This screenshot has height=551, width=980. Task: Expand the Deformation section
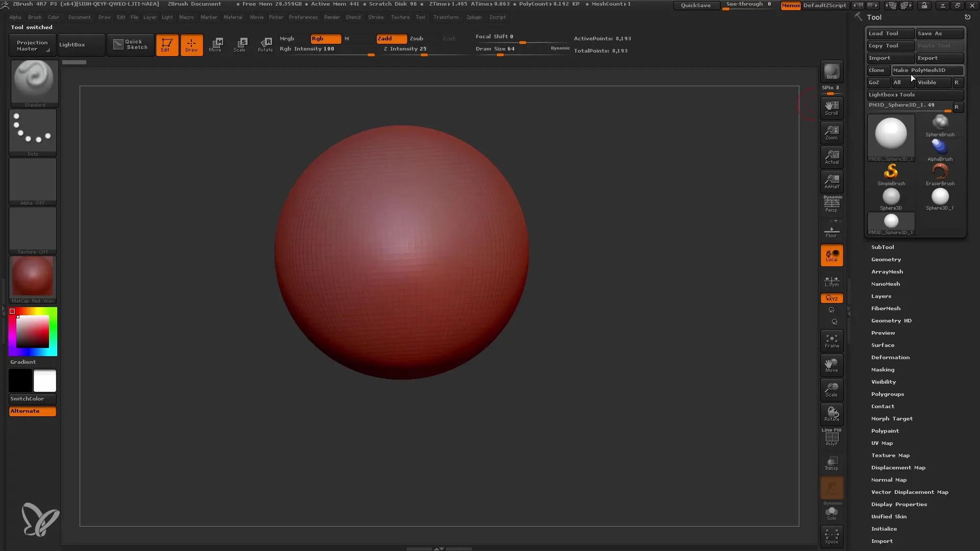890,357
